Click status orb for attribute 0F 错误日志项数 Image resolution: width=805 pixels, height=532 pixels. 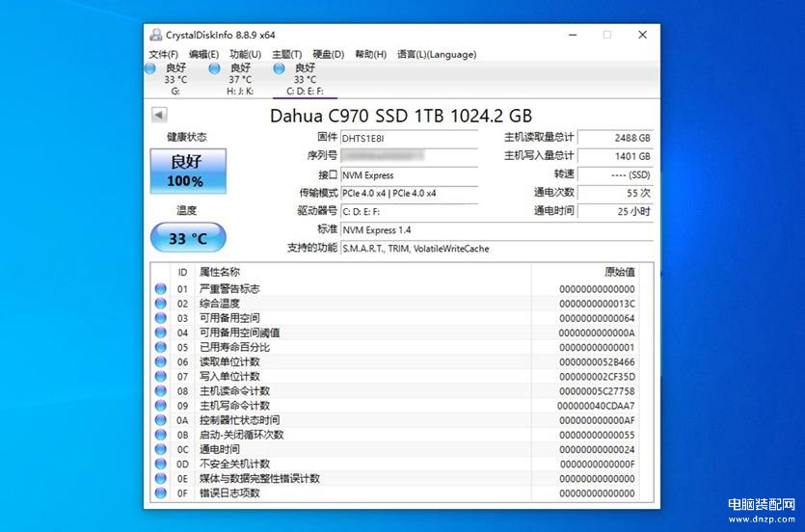click(x=160, y=493)
